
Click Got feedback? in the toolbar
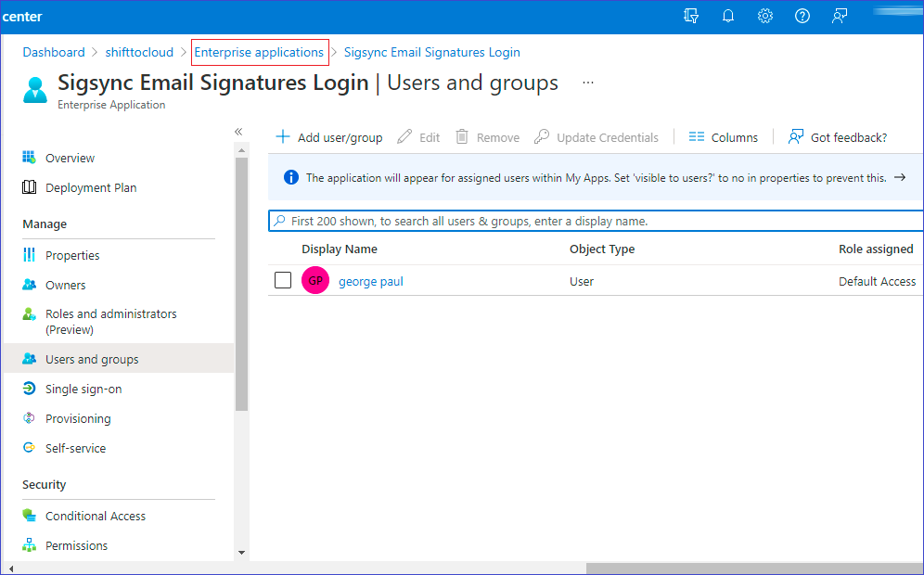pos(838,137)
